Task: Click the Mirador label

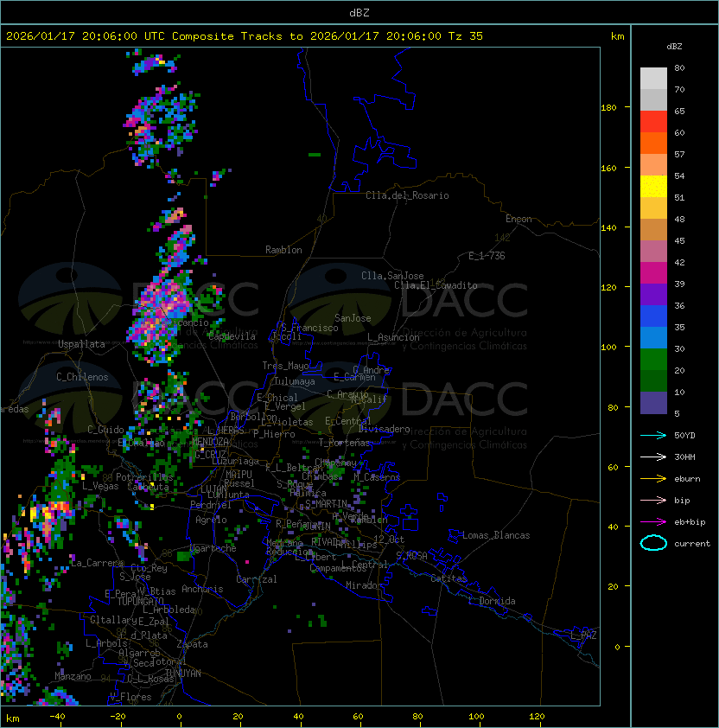Action: 365,585
